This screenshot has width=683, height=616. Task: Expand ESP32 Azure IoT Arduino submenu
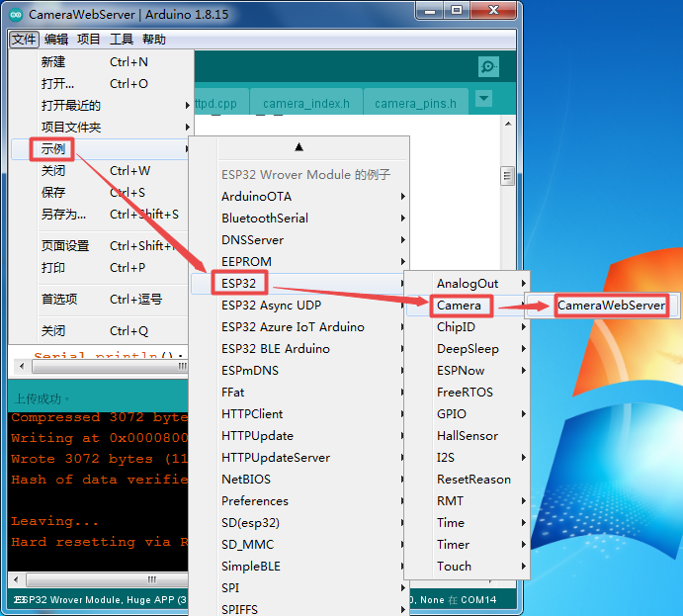(x=299, y=327)
